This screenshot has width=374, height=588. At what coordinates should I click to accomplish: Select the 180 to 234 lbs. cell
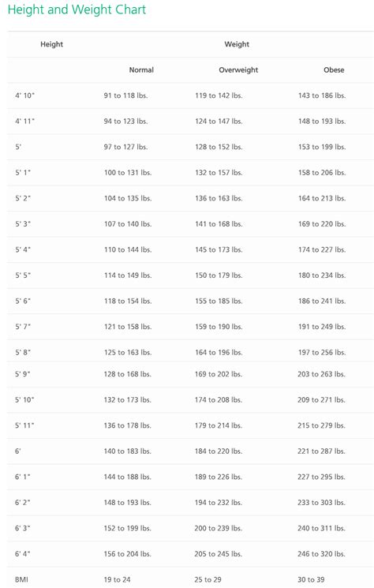click(322, 275)
